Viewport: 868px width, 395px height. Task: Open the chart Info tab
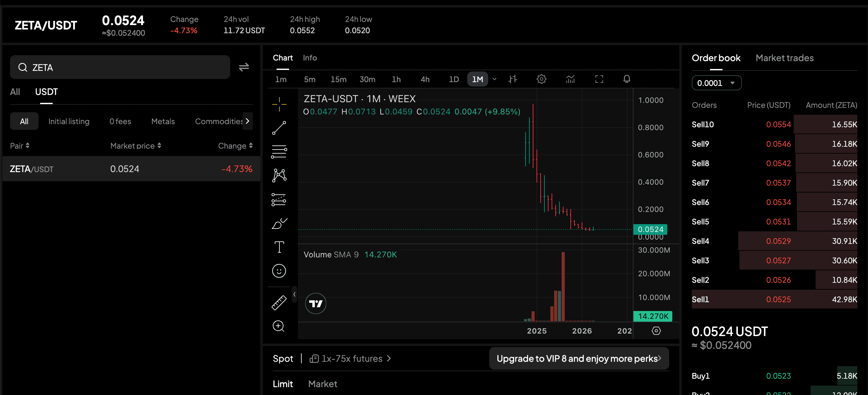click(x=309, y=58)
